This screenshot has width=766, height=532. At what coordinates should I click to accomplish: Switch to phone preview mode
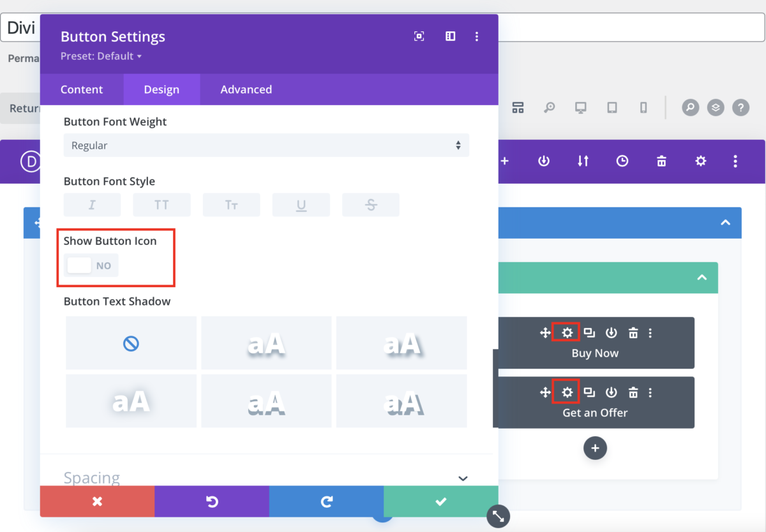pyautogui.click(x=643, y=108)
